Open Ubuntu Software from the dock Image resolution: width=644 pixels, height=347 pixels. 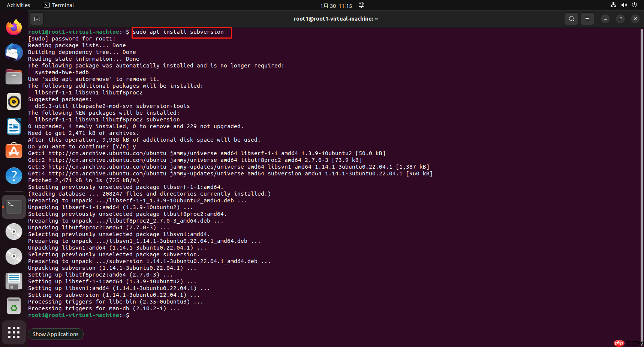pyautogui.click(x=14, y=151)
